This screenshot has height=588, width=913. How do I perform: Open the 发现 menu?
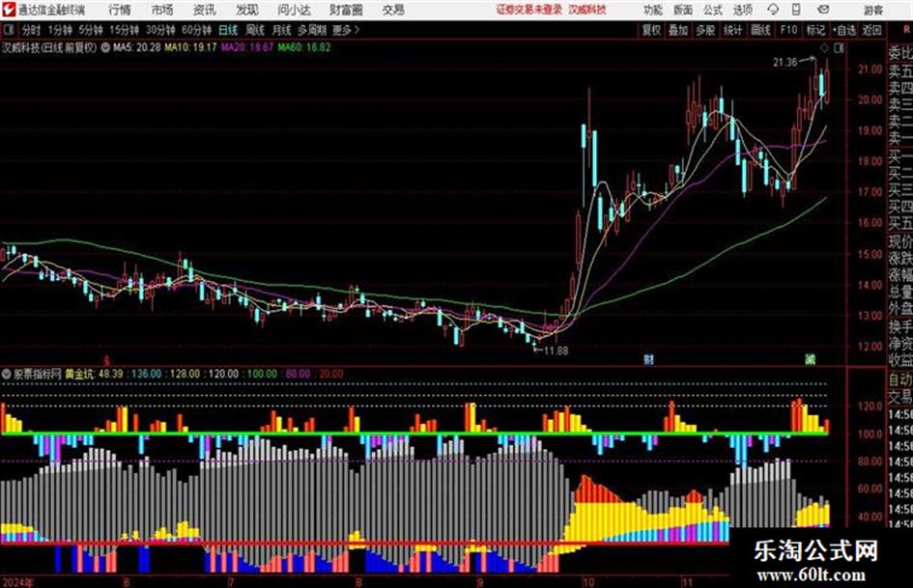pyautogui.click(x=247, y=10)
